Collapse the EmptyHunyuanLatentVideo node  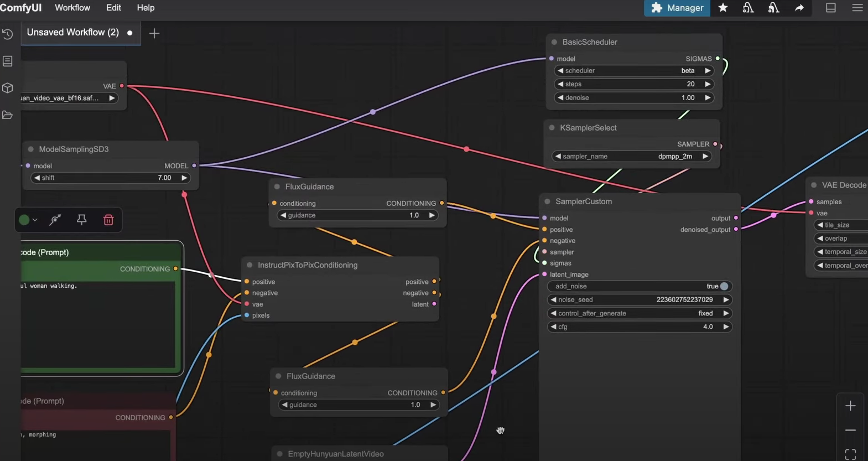click(280, 454)
